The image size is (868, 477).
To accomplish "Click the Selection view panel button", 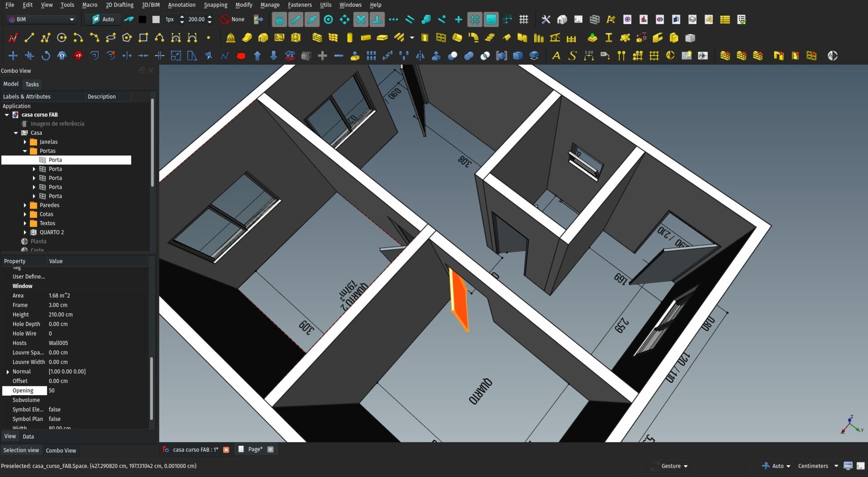I will 21,450.
